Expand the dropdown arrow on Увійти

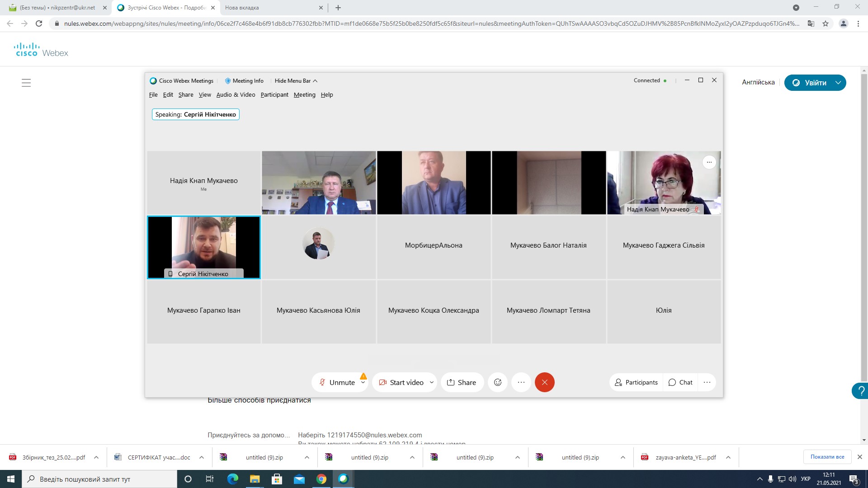click(839, 83)
